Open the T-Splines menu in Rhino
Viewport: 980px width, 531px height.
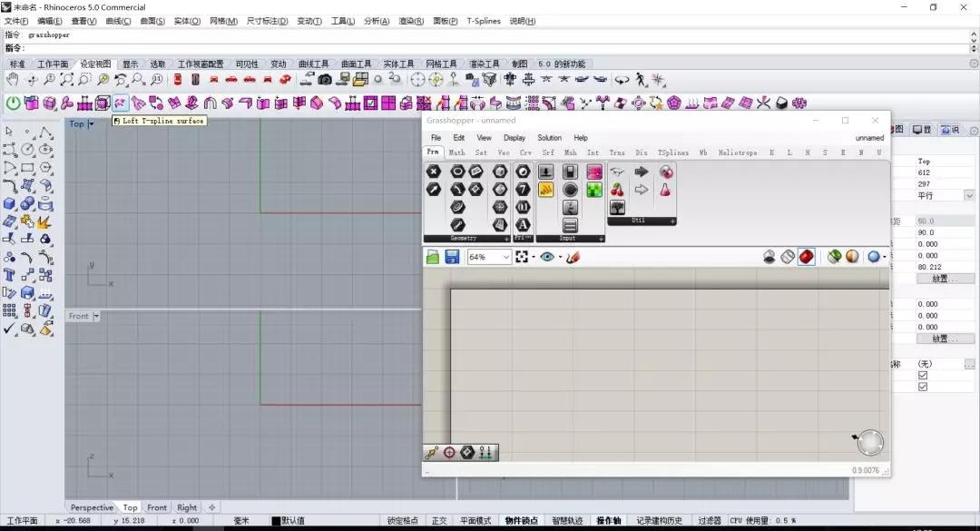(x=484, y=21)
